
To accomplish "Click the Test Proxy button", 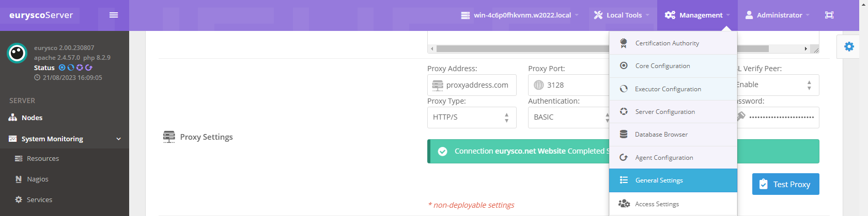I will tap(785, 184).
